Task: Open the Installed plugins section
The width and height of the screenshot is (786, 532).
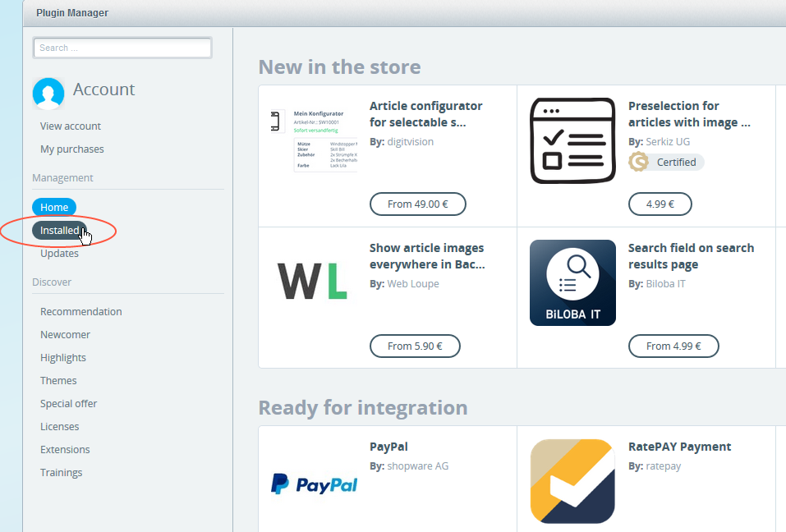Action: tap(59, 231)
